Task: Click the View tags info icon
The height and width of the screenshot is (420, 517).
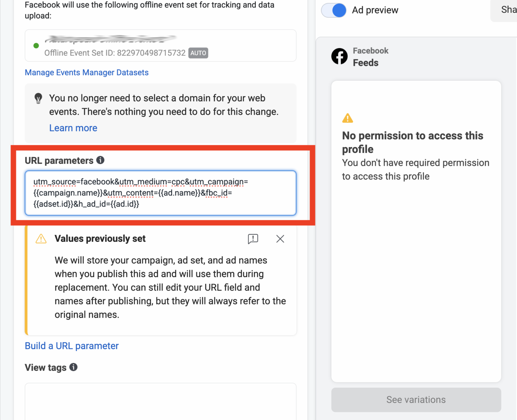Action: click(x=73, y=367)
